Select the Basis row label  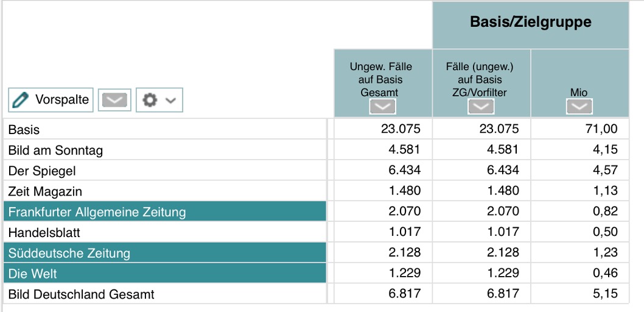click(24, 130)
